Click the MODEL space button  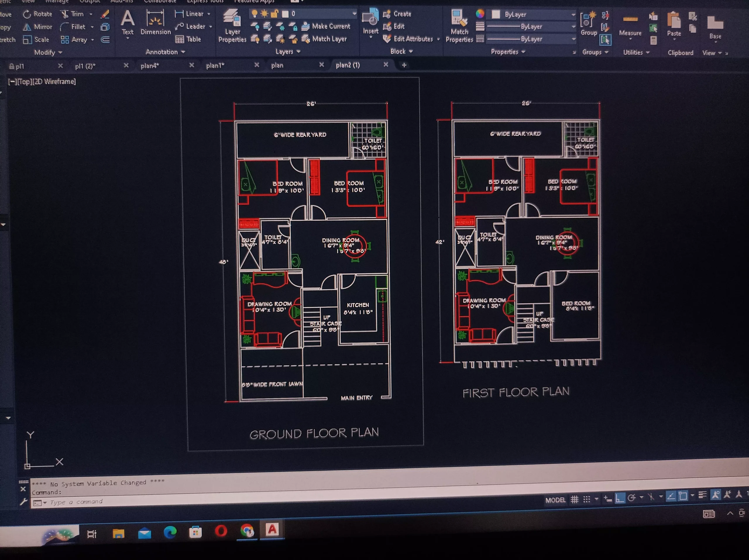555,500
